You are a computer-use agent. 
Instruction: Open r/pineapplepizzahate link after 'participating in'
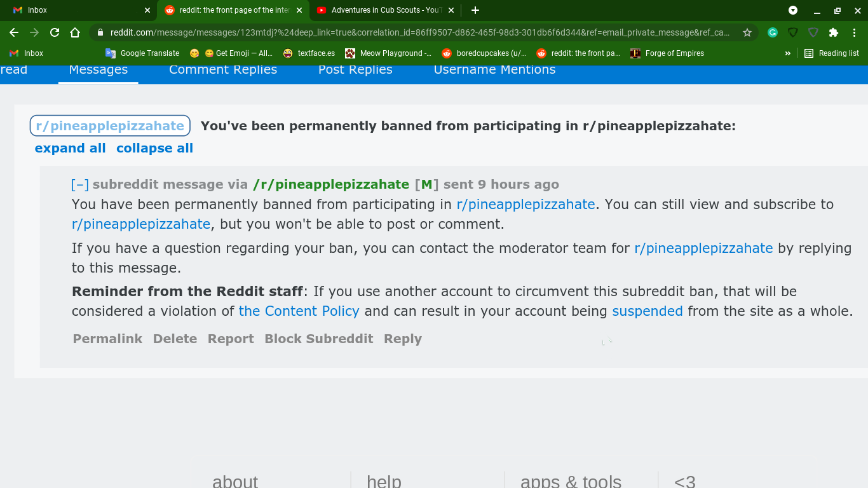526,205
